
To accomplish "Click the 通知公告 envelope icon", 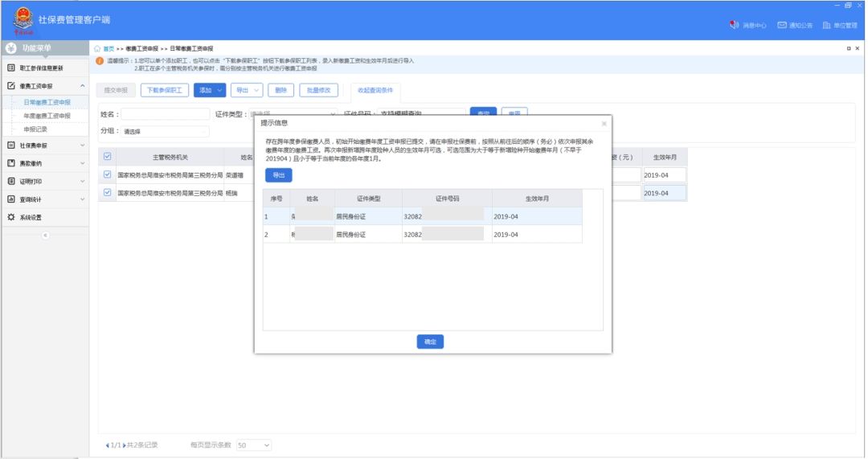I will (781, 26).
